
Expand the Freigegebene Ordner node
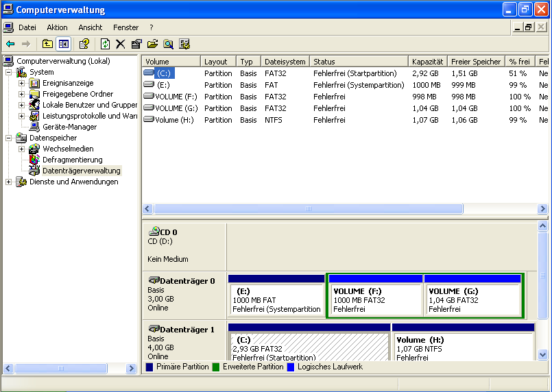(x=21, y=95)
